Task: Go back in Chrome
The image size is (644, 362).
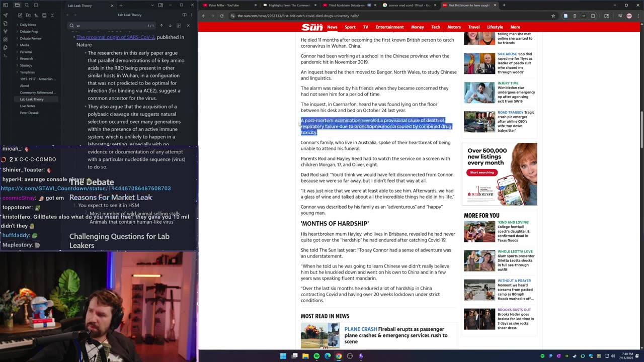Action: [x=204, y=16]
